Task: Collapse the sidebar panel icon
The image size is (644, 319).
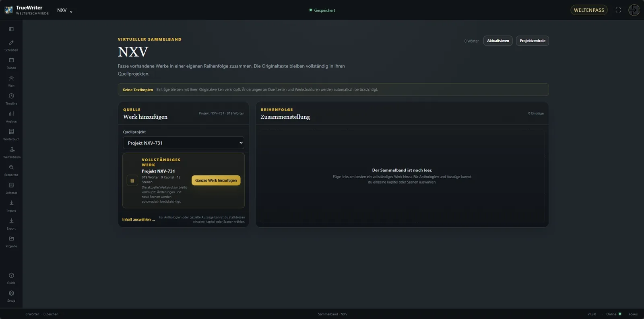Action: pyautogui.click(x=11, y=29)
